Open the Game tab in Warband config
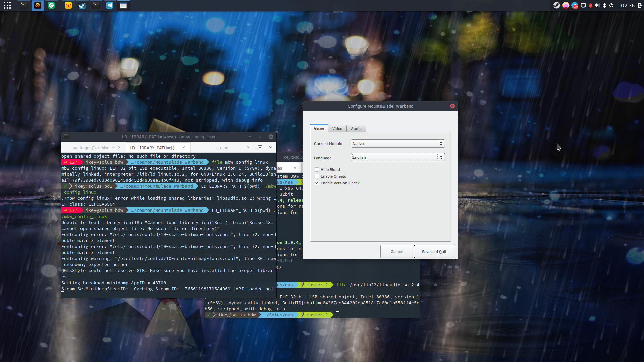The height and width of the screenshot is (362, 644). tap(319, 128)
